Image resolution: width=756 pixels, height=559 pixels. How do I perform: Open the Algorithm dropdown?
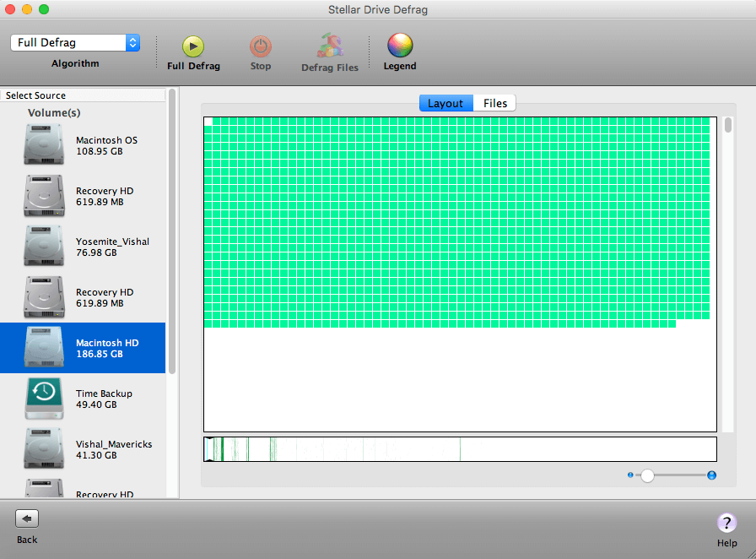point(75,42)
